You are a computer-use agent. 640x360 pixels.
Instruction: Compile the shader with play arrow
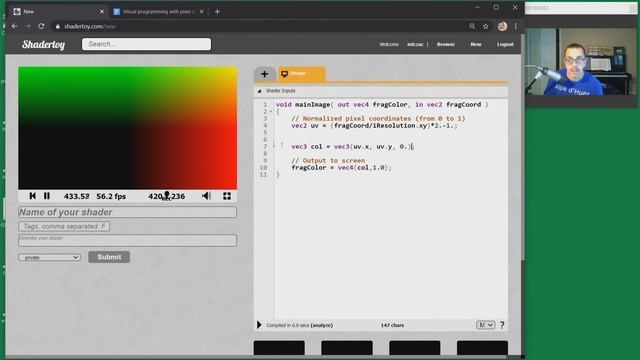tap(259, 325)
